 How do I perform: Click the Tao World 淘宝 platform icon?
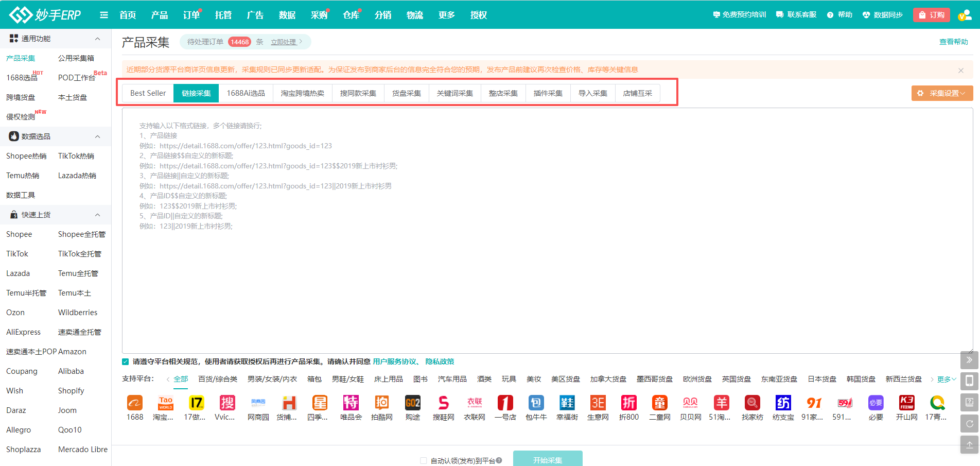[x=166, y=402]
